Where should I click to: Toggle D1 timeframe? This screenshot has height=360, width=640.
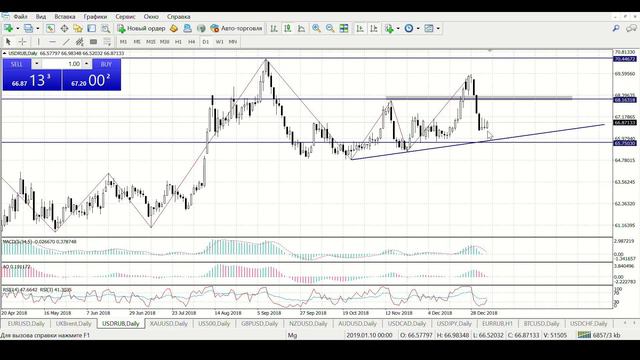pos(205,42)
